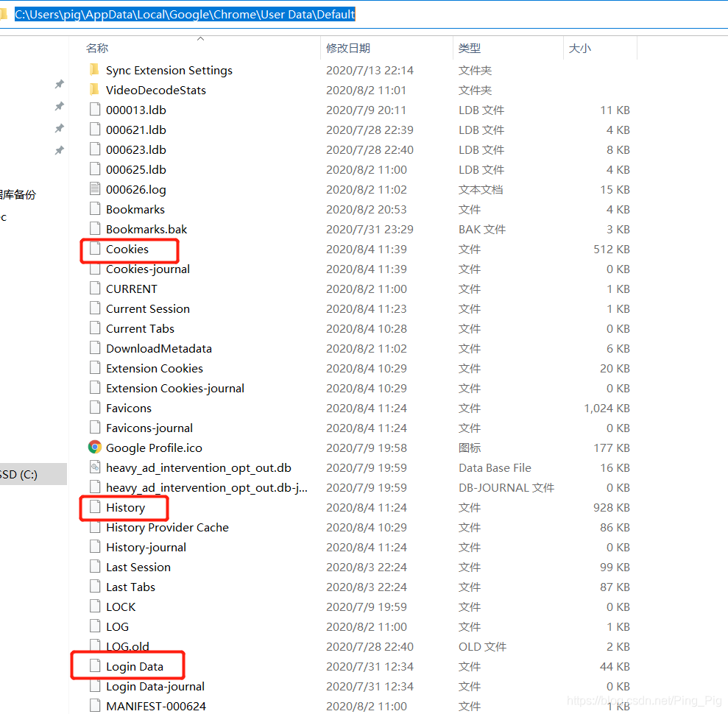Select the 000626.log text document icon
Viewport: 728px width, 714px height.
(95, 189)
